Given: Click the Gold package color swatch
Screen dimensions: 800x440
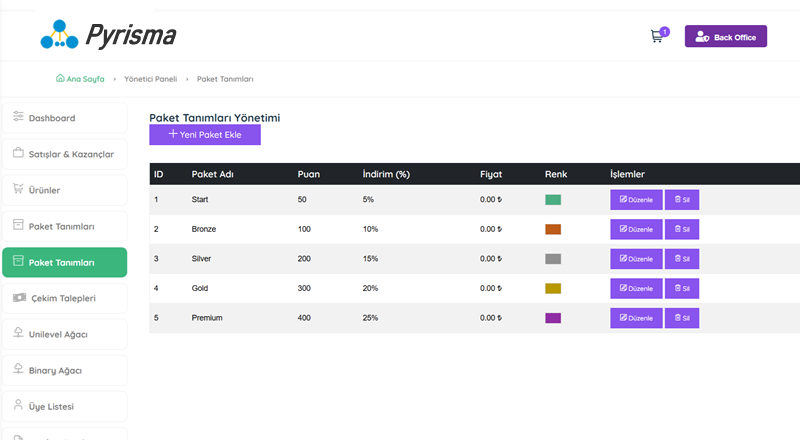Looking at the screenshot, I should pos(553,288).
